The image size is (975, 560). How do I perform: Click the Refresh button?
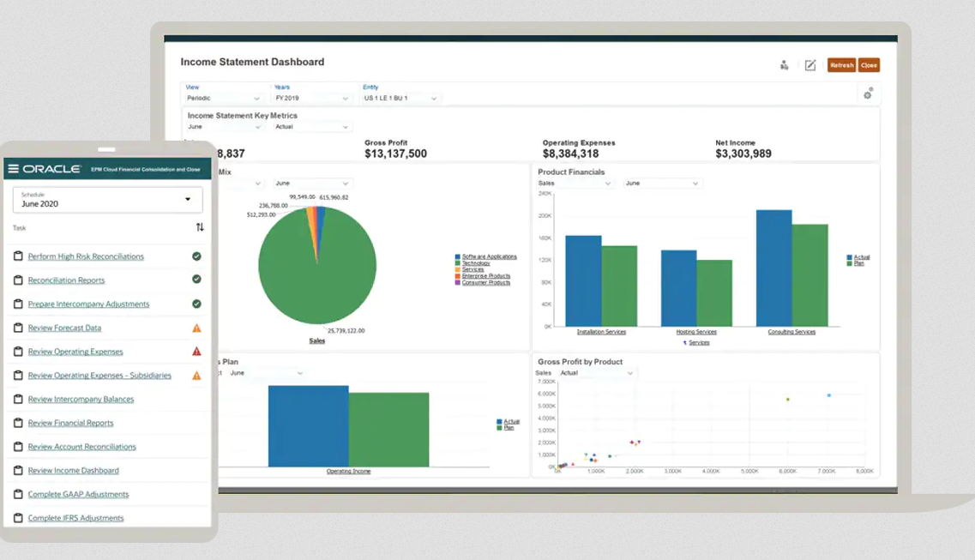tap(841, 64)
